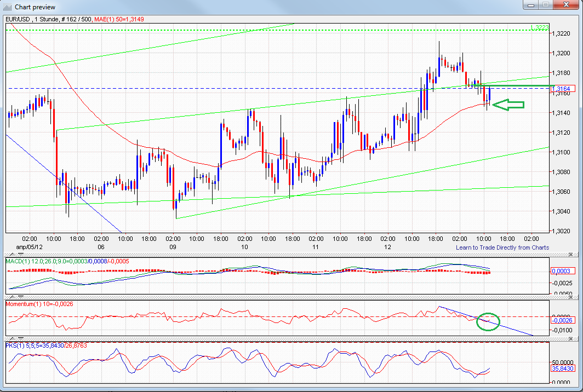Click the Momentum(1) 10=-0,0026 label
Screen dimensions: 583x392
click(39, 304)
